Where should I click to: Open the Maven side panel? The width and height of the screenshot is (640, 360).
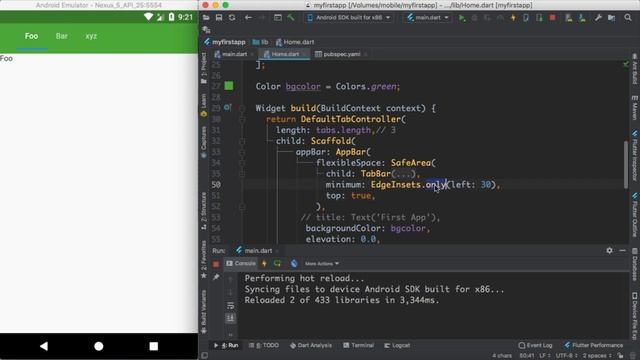(x=635, y=108)
